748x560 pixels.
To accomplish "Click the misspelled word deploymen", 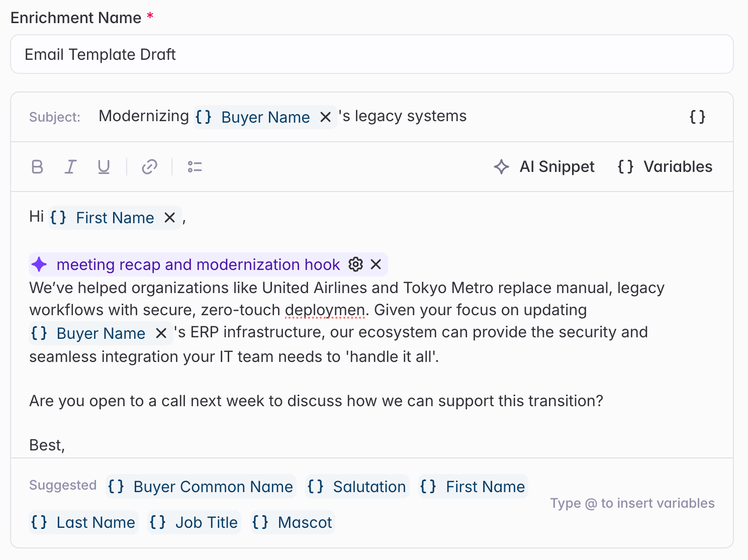I will point(325,310).
